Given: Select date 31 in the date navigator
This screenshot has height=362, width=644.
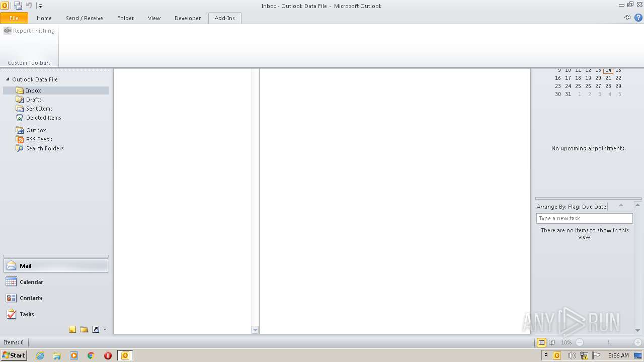Looking at the screenshot, I should click(x=568, y=94).
